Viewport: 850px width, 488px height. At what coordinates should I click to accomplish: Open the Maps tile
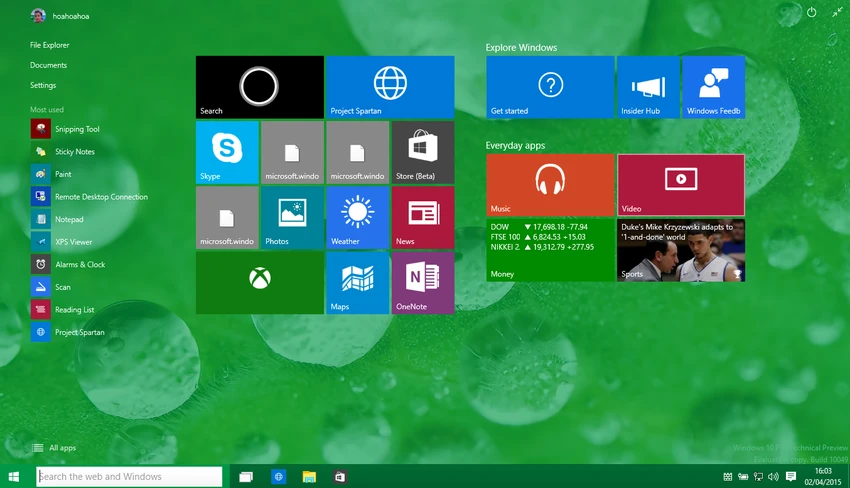(357, 282)
